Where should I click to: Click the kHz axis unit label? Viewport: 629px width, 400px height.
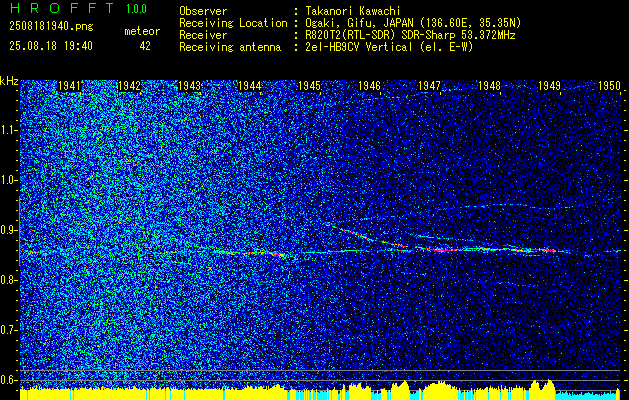[9, 81]
